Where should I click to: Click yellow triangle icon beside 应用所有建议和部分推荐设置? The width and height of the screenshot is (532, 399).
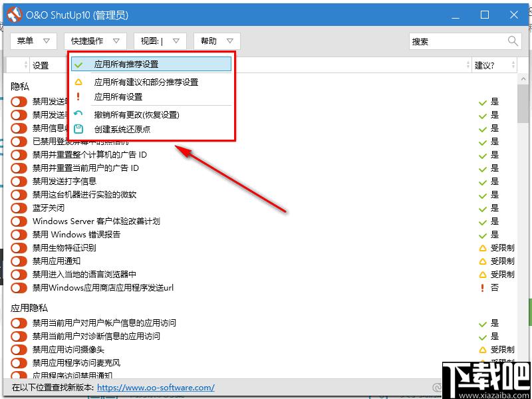coord(78,82)
